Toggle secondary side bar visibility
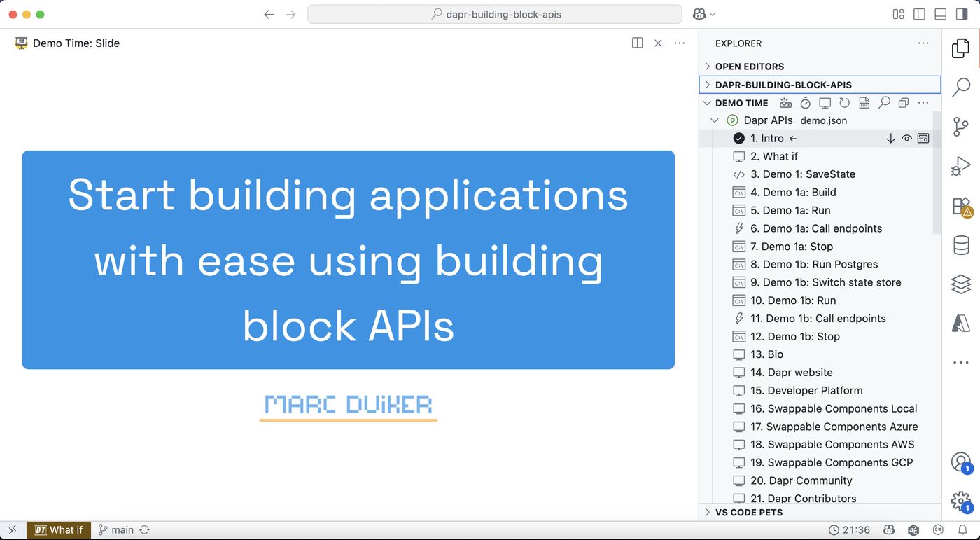This screenshot has width=980, height=540. pos(961,14)
